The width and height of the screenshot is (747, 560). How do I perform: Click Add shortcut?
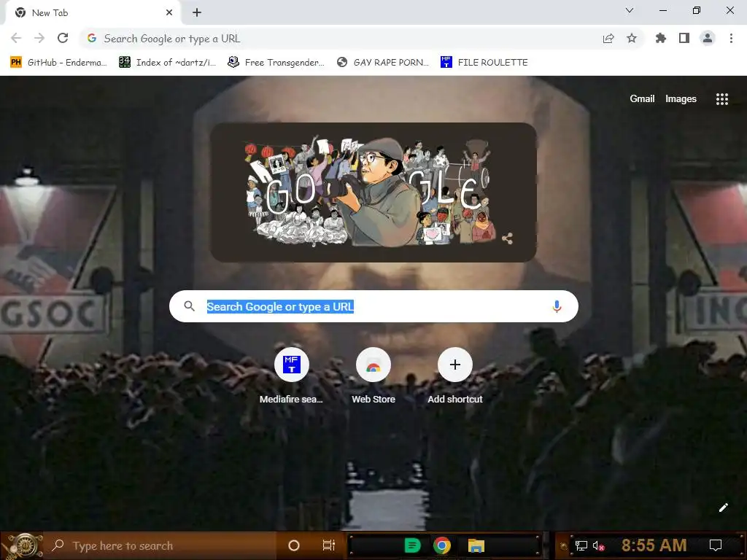pos(455,376)
